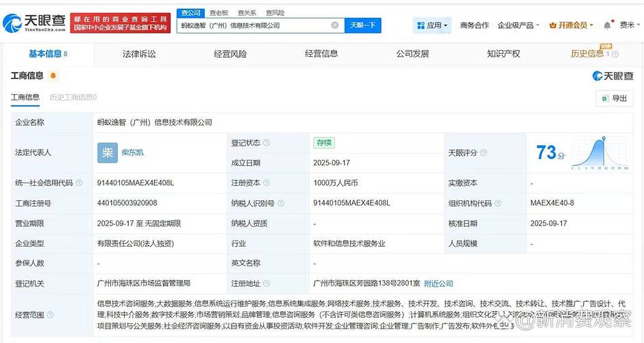Expand the 企业级产品 dropdown
644x343 pixels.
pyautogui.click(x=519, y=25)
